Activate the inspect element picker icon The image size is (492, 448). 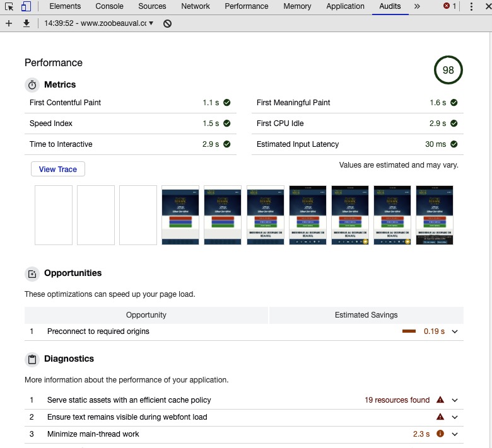[9, 6]
